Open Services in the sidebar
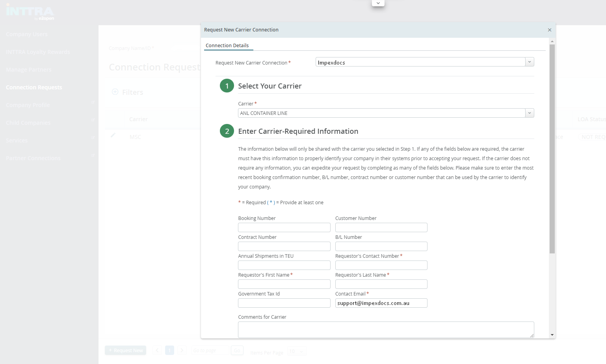This screenshot has width=606, height=364. pyautogui.click(x=17, y=140)
